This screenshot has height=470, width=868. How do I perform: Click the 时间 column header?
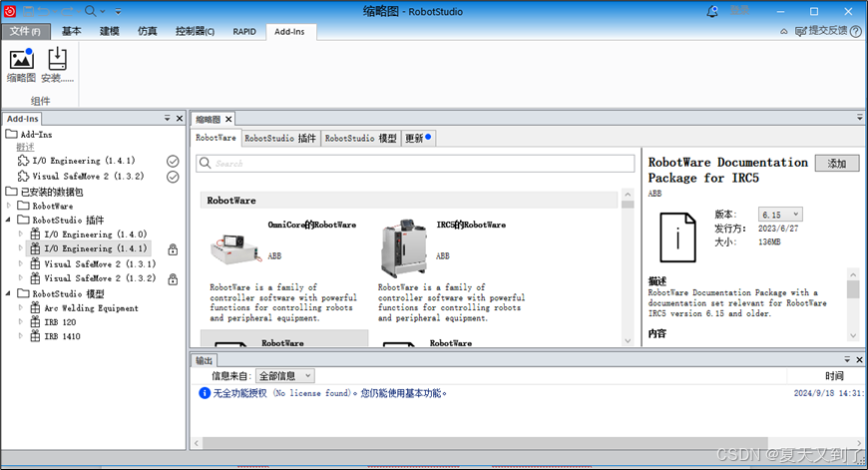click(834, 376)
